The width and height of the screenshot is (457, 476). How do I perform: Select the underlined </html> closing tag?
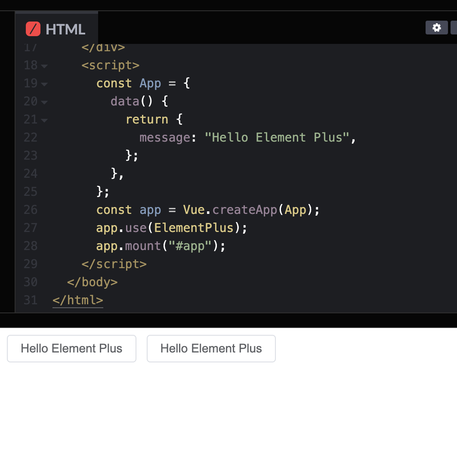(77, 300)
